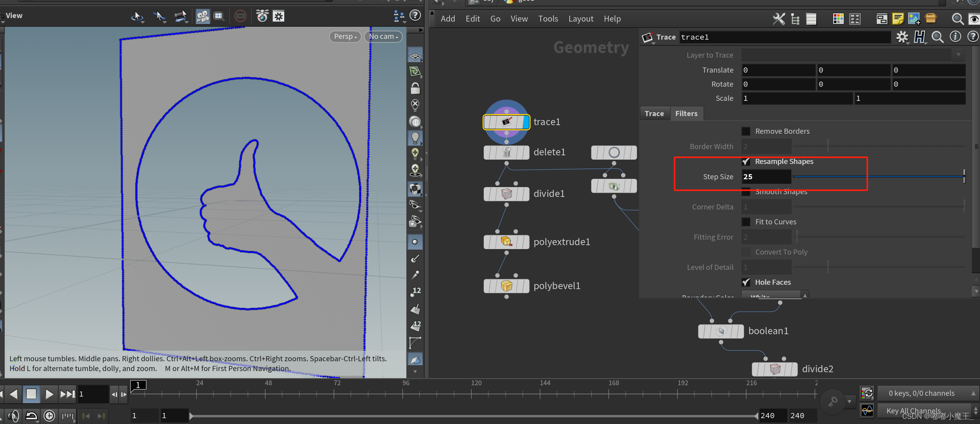The height and width of the screenshot is (424, 980).
Task: Switch to the Filters tab
Action: (x=686, y=113)
